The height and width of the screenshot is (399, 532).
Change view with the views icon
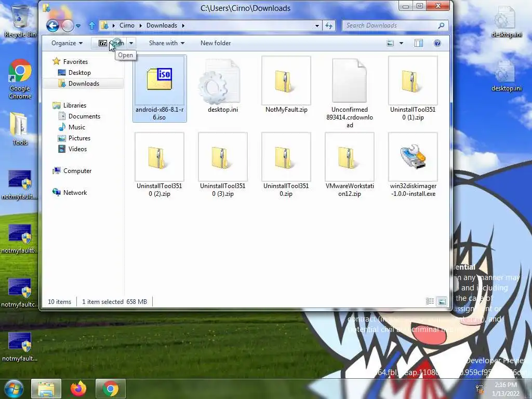click(x=390, y=43)
